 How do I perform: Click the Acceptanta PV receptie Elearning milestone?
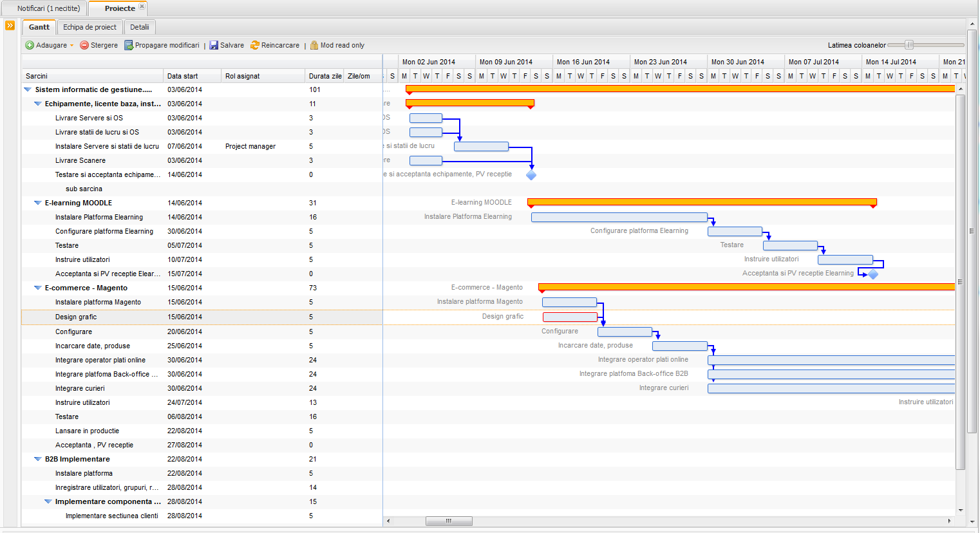873,274
